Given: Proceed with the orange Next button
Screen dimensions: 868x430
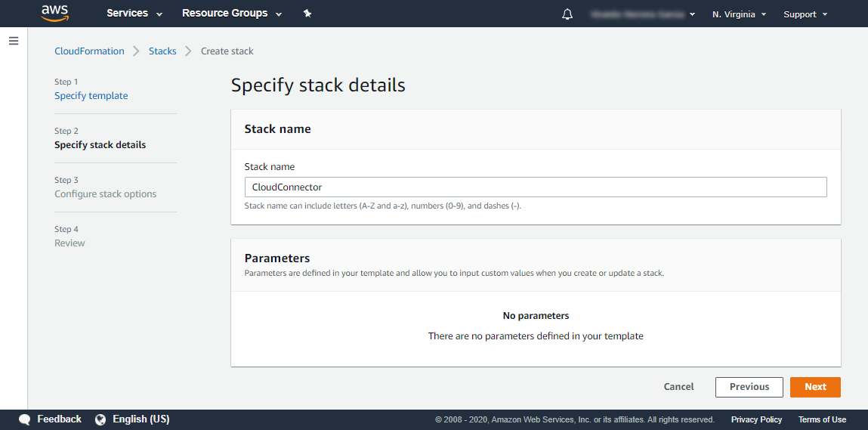Looking at the screenshot, I should click(815, 388).
